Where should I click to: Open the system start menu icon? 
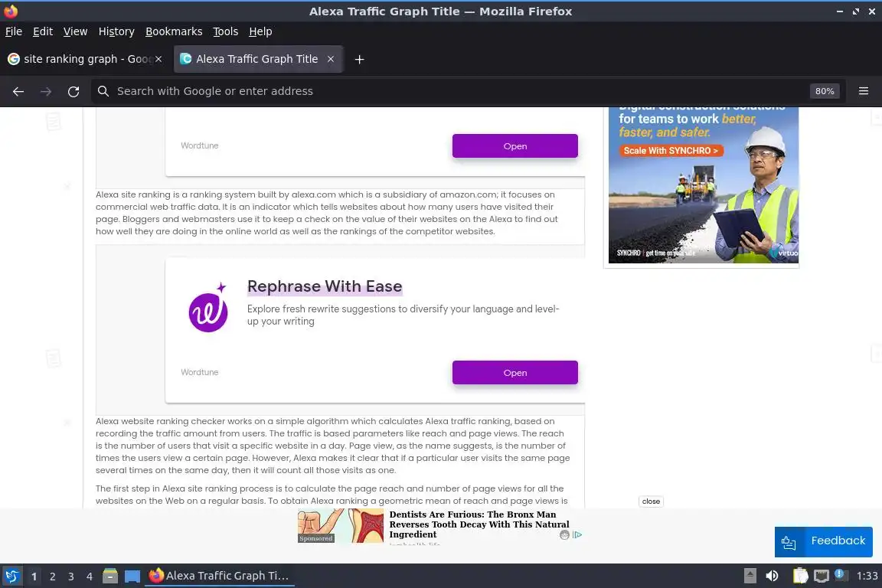(11, 576)
